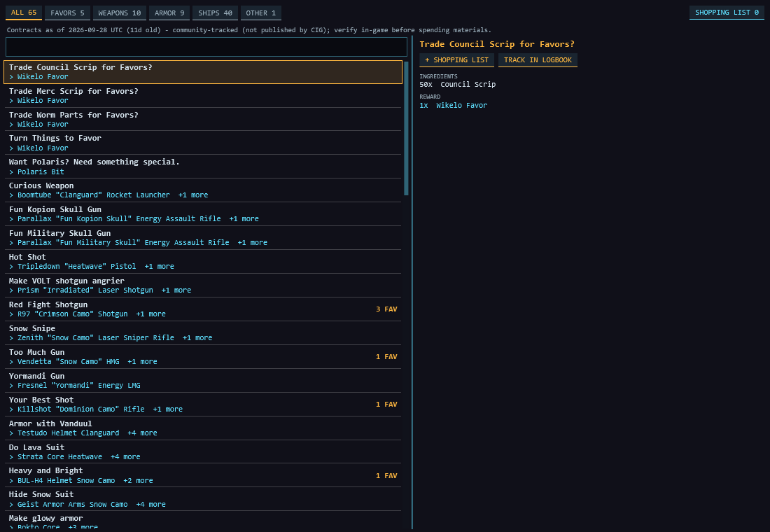Image resolution: width=770 pixels, height=532 pixels.
Task: Open Want Polaris? Need something special. contract
Action: (x=203, y=167)
